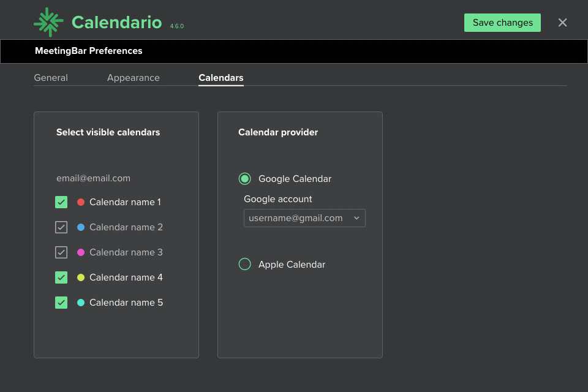This screenshot has height=392, width=588.
Task: Uncheck the Calendar name 4 checkbox
Action: 61,277
